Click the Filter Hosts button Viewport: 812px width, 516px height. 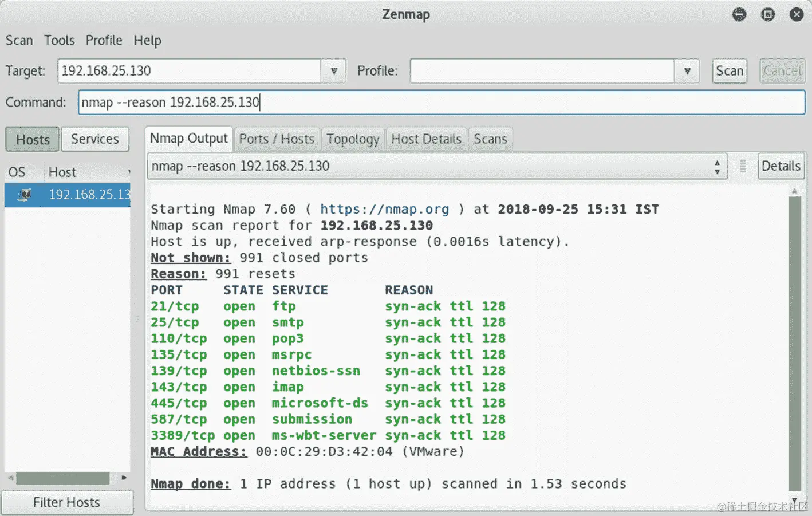point(67,502)
